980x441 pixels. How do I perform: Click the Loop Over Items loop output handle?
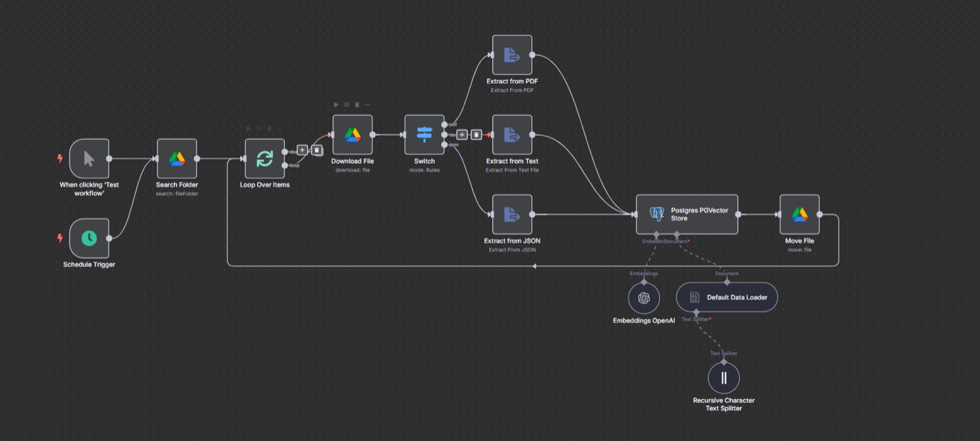coord(285,165)
